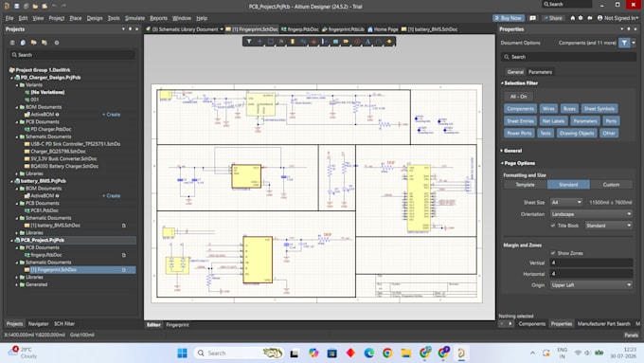Click the save icon in title bar
Viewport: 644px width, 363px height.
click(x=16, y=6)
